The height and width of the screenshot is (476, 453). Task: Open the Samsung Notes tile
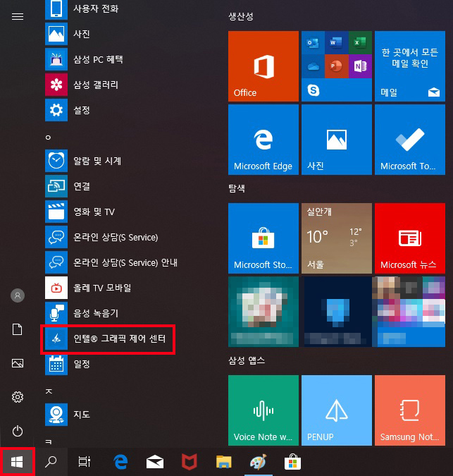point(410,410)
